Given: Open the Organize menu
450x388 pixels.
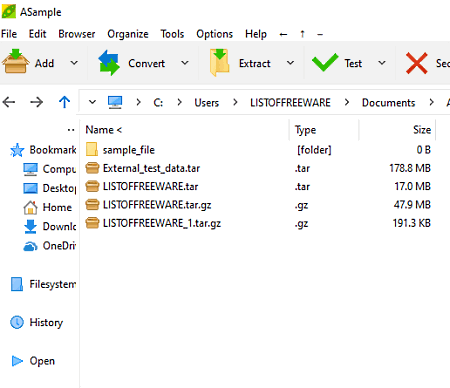Looking at the screenshot, I should (128, 34).
